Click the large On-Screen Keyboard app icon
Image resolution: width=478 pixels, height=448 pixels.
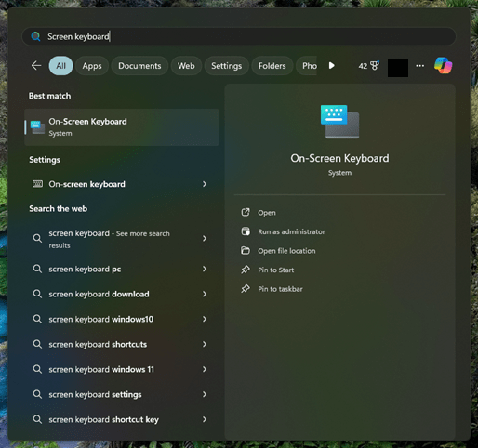339,122
